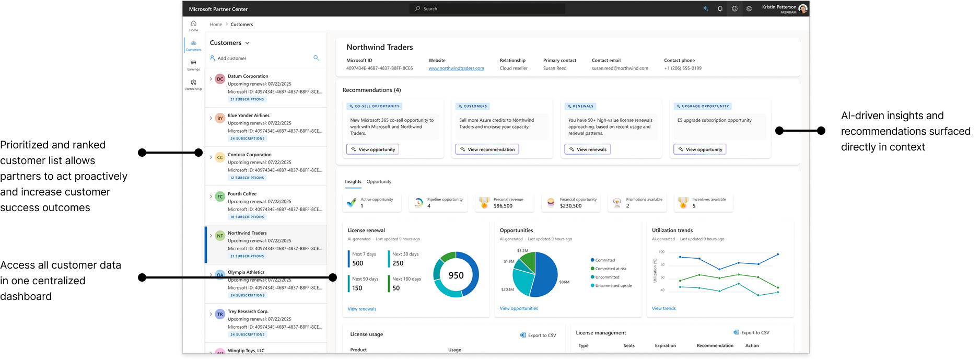
Task: Open the notifications bell icon
Action: (x=720, y=8)
